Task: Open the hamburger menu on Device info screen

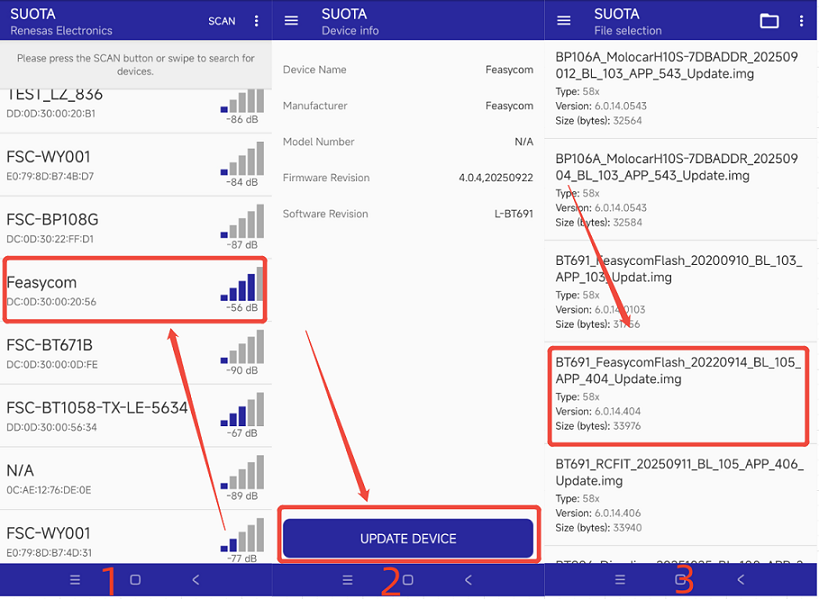Action: 292,21
